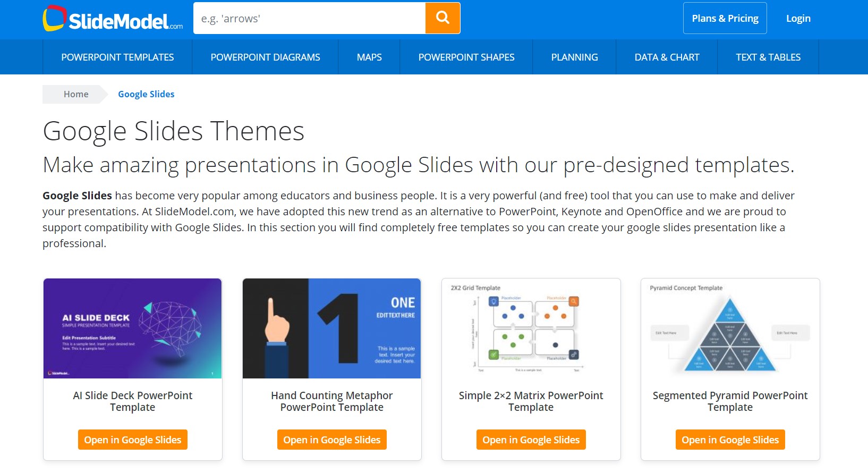
Task: Select the Maps menu item
Action: click(x=369, y=57)
